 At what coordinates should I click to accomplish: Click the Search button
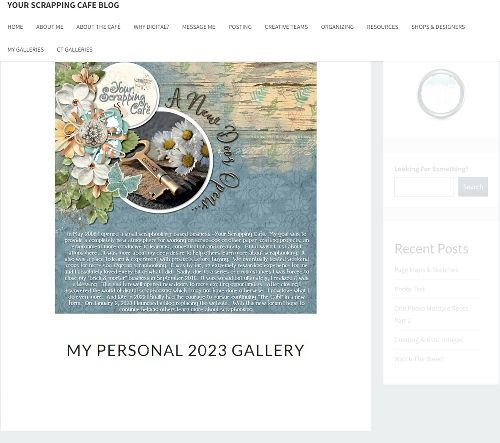tap(473, 187)
